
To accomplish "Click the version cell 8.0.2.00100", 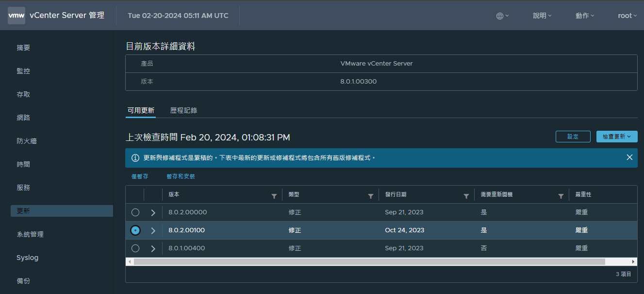I will (187, 230).
